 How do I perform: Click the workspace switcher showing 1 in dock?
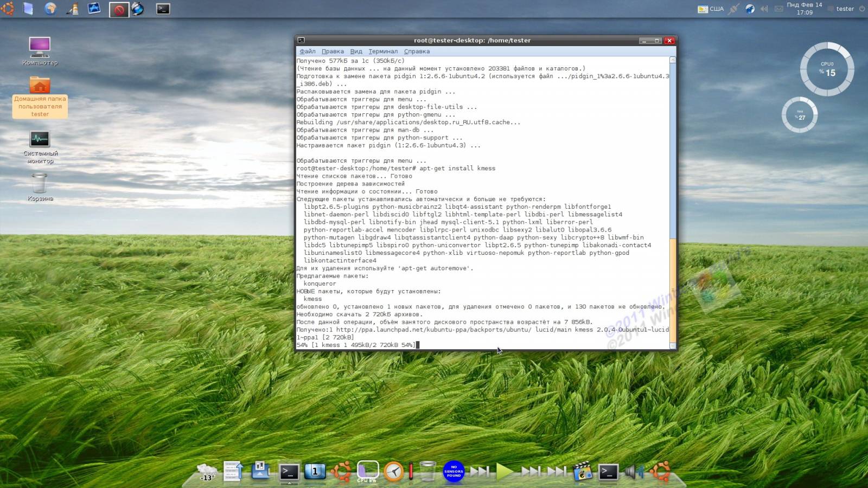(x=315, y=471)
